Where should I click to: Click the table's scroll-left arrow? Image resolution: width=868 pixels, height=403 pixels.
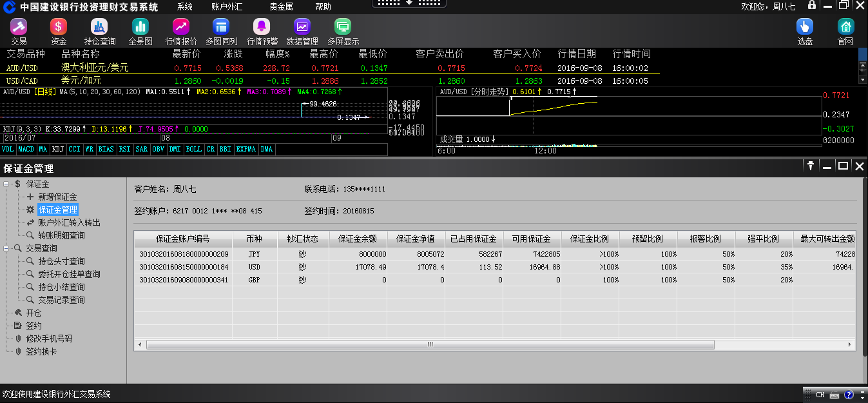point(139,345)
